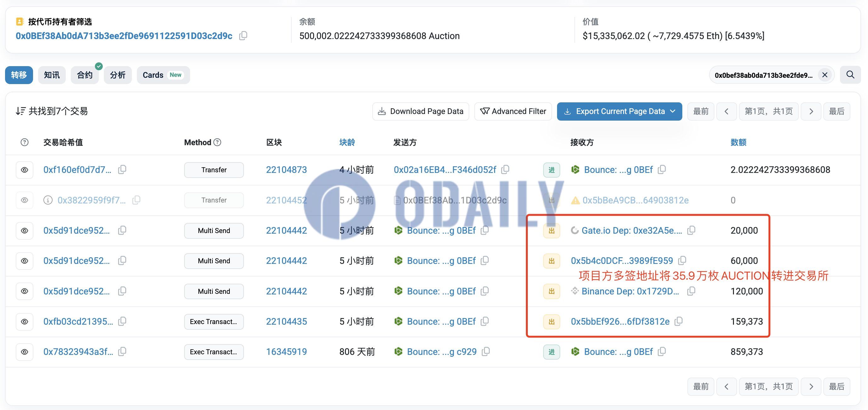
Task: Toggle visibility on 0x78323943a3f row
Action: (24, 351)
